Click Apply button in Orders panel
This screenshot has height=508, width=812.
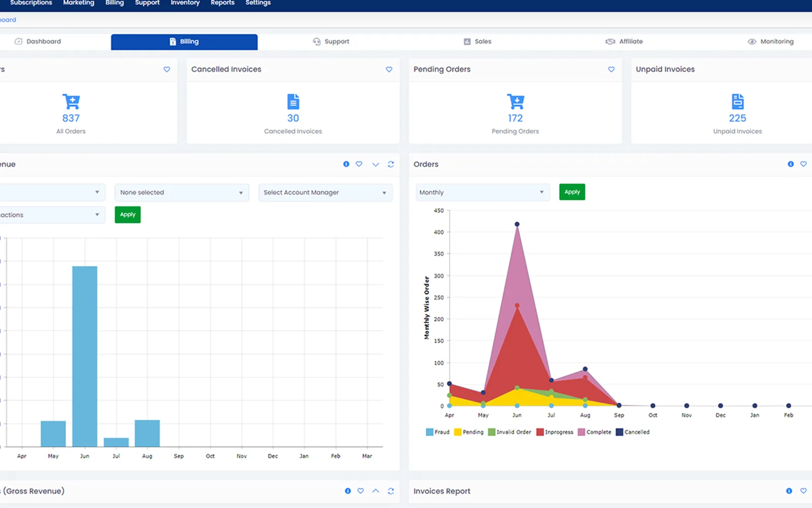point(572,192)
